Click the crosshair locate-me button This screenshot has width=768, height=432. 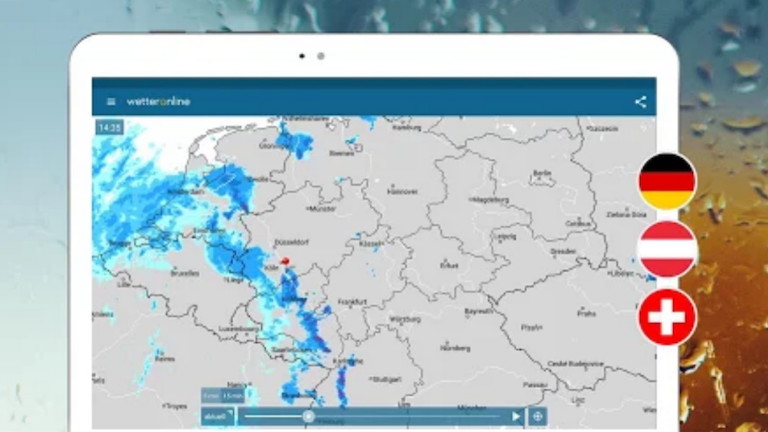point(538,416)
